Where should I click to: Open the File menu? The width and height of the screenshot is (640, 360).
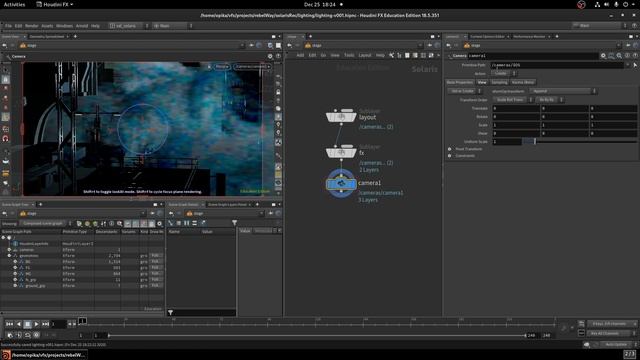pos(8,26)
